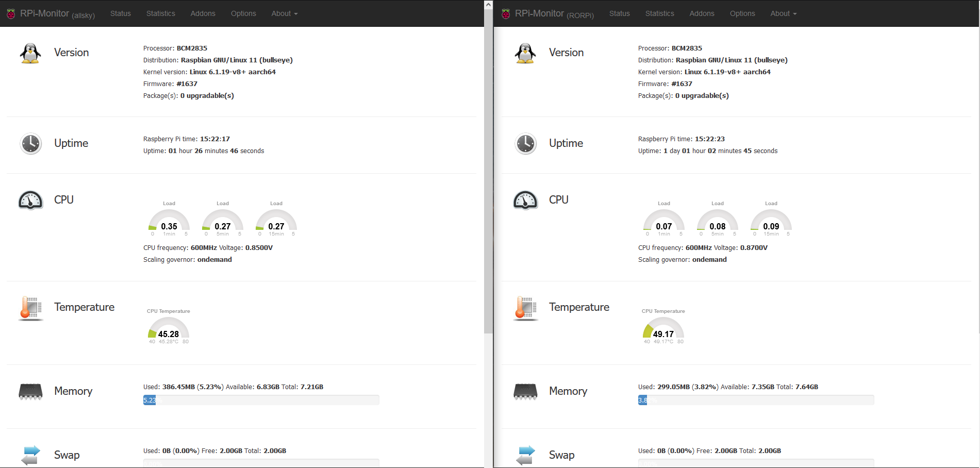This screenshot has width=980, height=468.
Task: Click the scroll-up arrow of the allsky window scrollbar
Action: click(x=488, y=5)
